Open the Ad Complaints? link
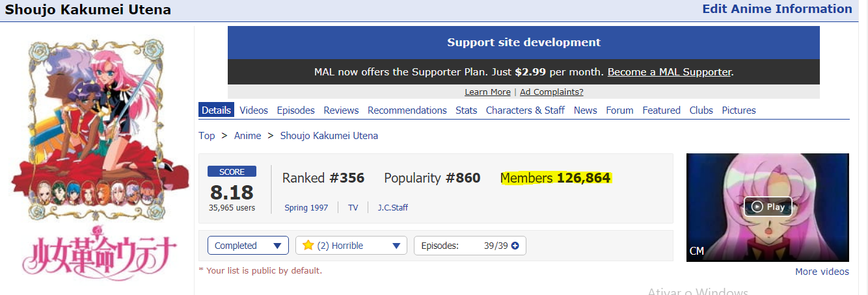The image size is (868, 295). (552, 92)
